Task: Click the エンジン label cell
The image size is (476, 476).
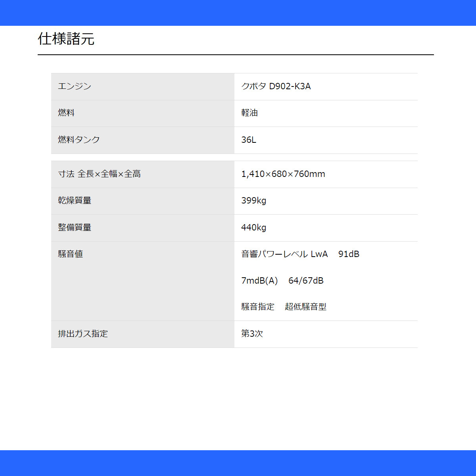Action: pos(143,86)
